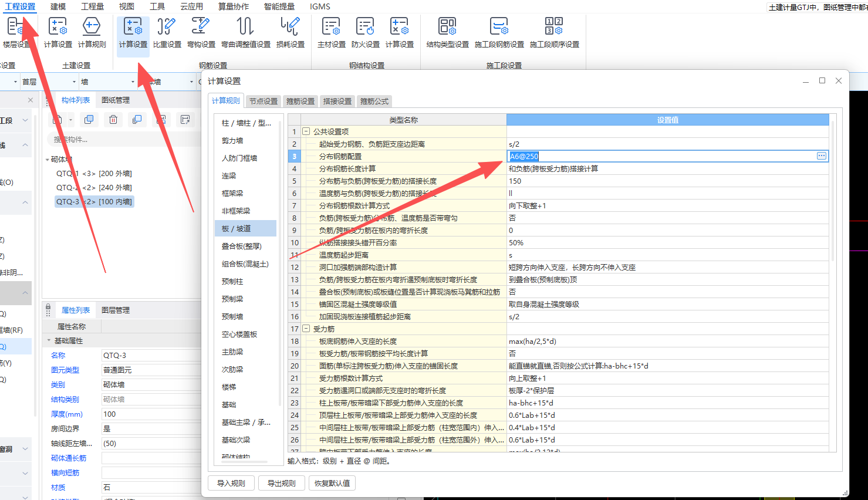Open 计算规则 in the 土建设置 group
This screenshot has width=868, height=500.
(x=92, y=33)
